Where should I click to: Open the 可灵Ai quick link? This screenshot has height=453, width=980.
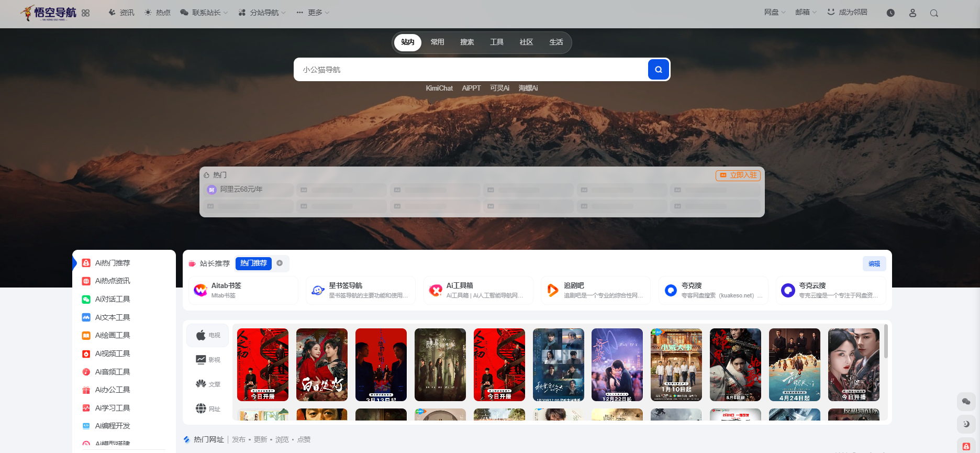(x=499, y=89)
